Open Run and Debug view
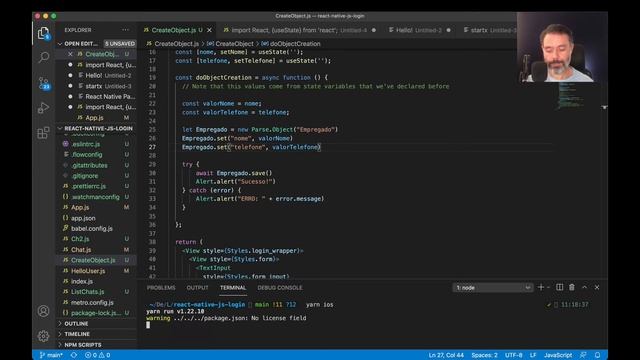This screenshot has height=360, width=640. (43, 108)
